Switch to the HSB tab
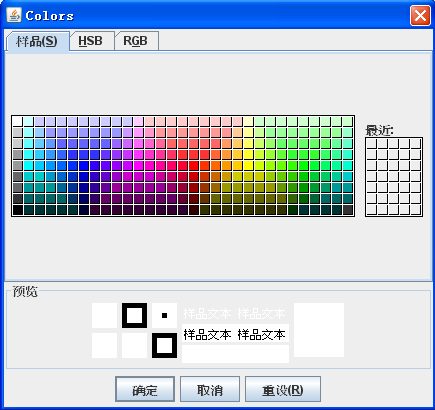 tap(90, 41)
